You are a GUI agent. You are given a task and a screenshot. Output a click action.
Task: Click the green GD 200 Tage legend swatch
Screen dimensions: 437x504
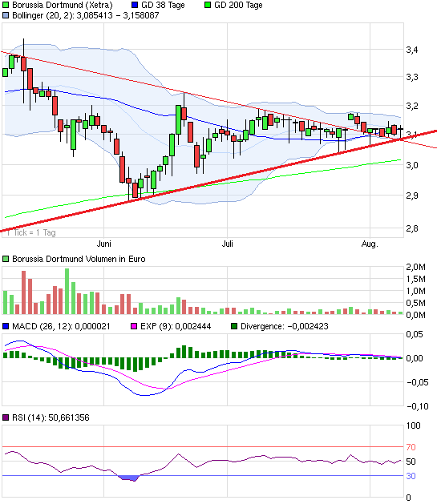click(x=208, y=5)
